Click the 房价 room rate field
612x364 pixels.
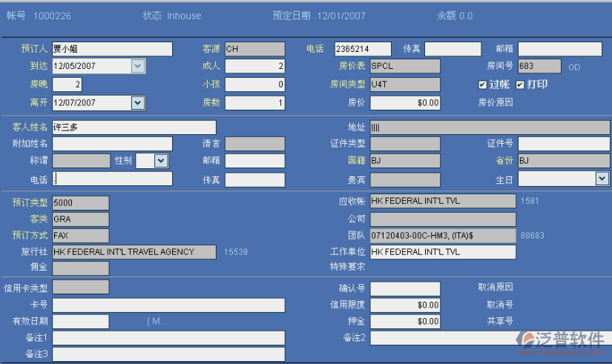(x=405, y=103)
